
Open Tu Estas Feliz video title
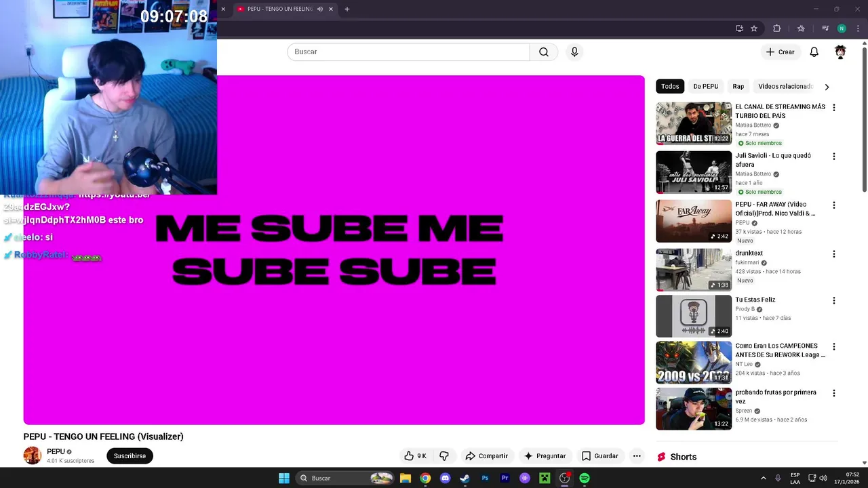755,300
